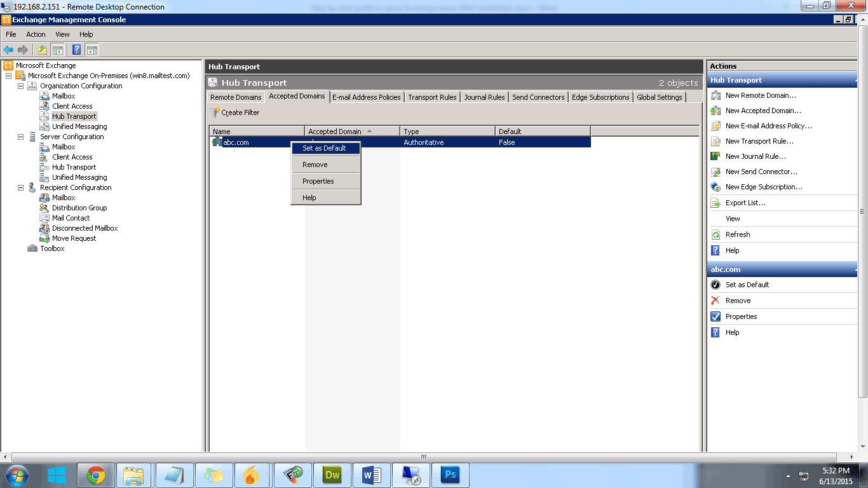Viewport: 868px width, 488px height.
Task: Click the blue Help toolbar icon
Action: coord(76,50)
